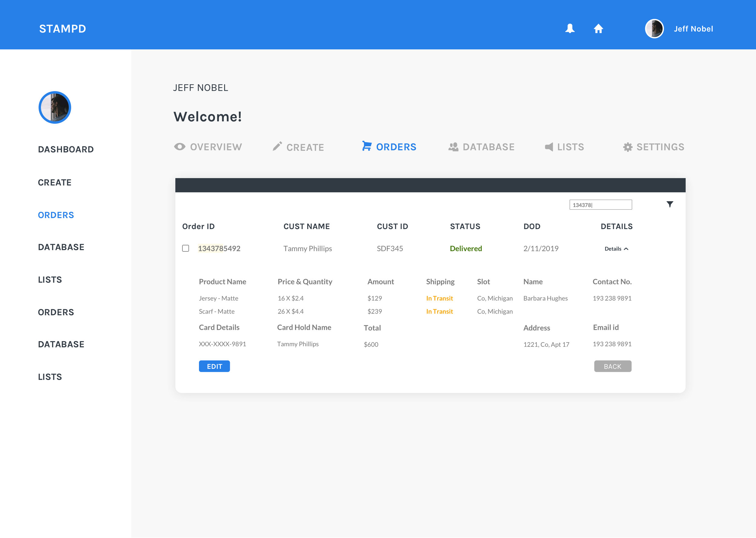The height and width of the screenshot is (538, 756).
Task: Click the Delivered status
Action: coord(466,248)
